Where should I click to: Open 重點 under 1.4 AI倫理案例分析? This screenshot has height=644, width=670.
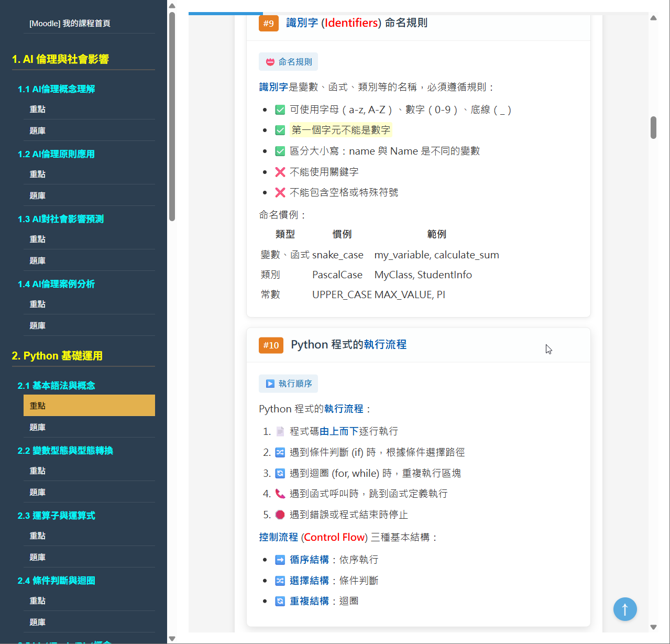(x=89, y=304)
